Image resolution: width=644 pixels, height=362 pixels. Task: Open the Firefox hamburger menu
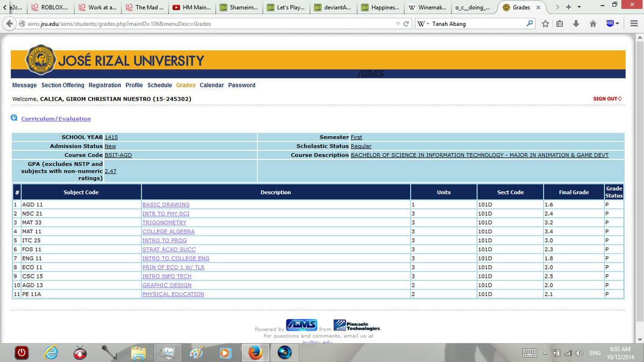click(x=634, y=24)
